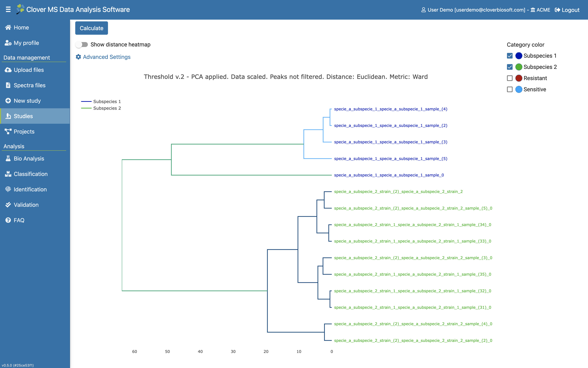
Task: Click the User Demo account text
Action: click(x=476, y=10)
